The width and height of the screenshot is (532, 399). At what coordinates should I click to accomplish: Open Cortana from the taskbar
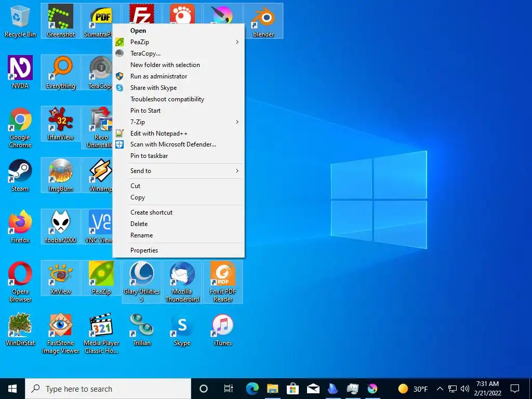click(204, 389)
